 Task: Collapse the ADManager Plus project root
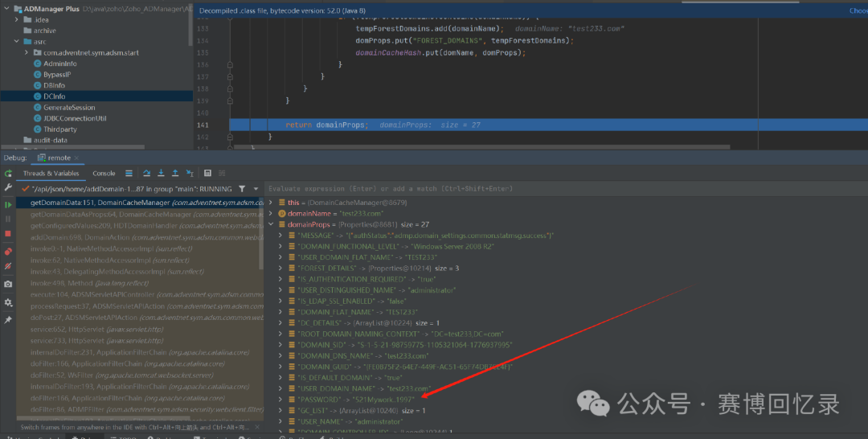[x=6, y=9]
